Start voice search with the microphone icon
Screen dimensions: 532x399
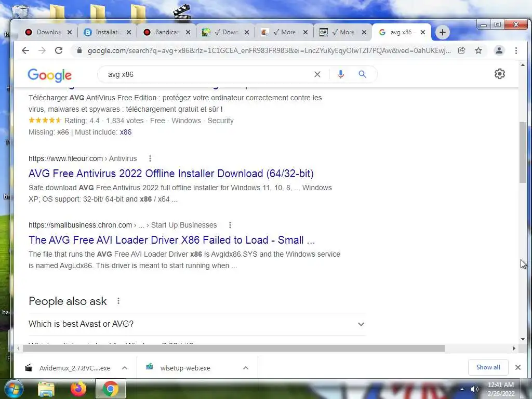[x=341, y=74]
